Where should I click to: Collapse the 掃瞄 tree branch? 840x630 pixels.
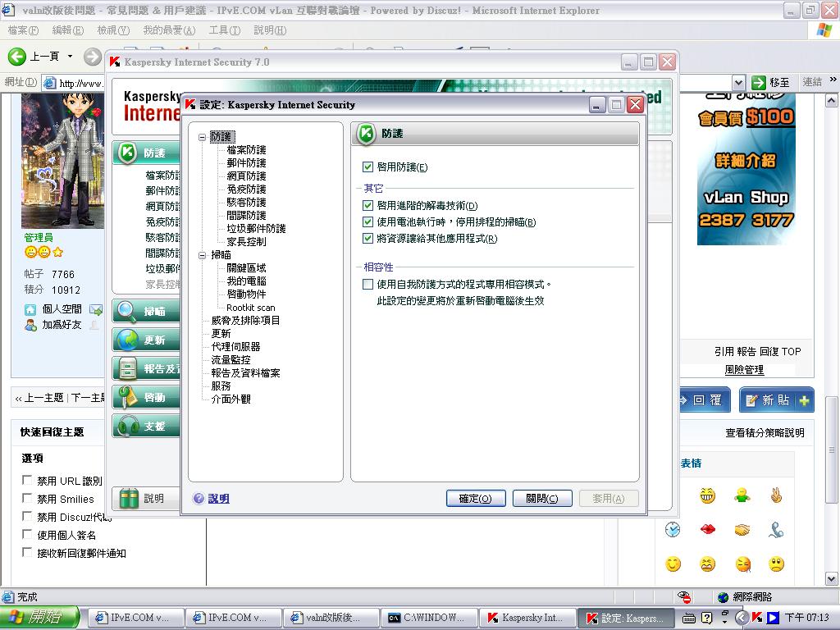201,254
